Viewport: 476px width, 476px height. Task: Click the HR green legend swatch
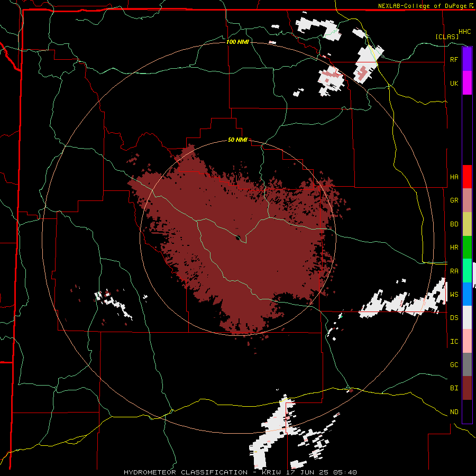[x=467, y=247]
